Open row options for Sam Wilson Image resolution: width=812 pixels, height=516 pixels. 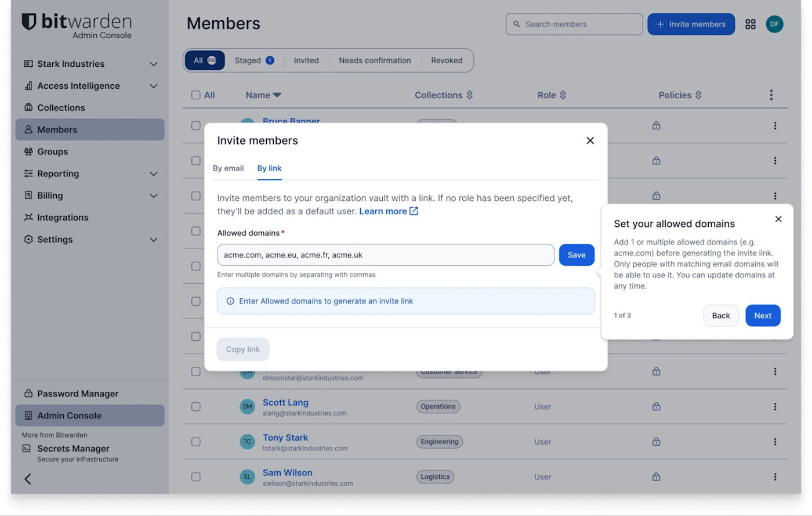click(775, 477)
